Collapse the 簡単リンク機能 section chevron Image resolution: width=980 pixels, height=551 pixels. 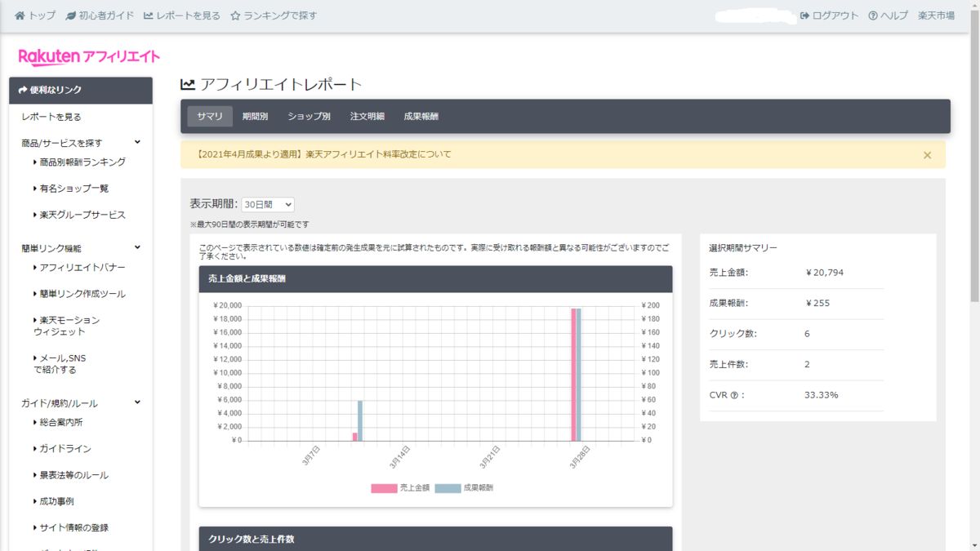[x=137, y=247]
